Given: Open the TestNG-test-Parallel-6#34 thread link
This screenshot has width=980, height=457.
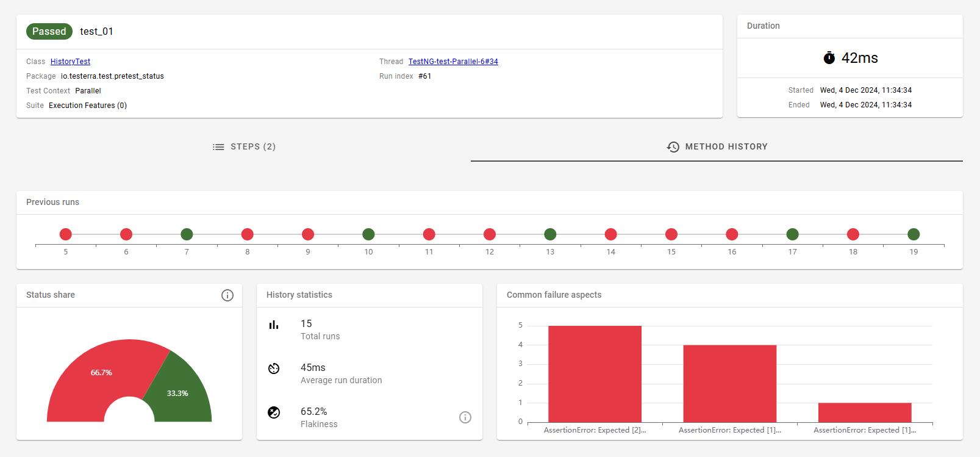Looking at the screenshot, I should 453,62.
